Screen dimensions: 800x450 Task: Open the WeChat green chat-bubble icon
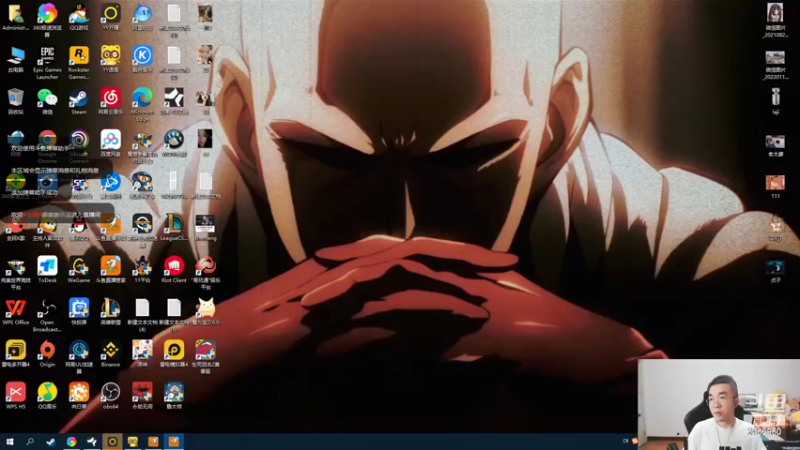(47, 101)
